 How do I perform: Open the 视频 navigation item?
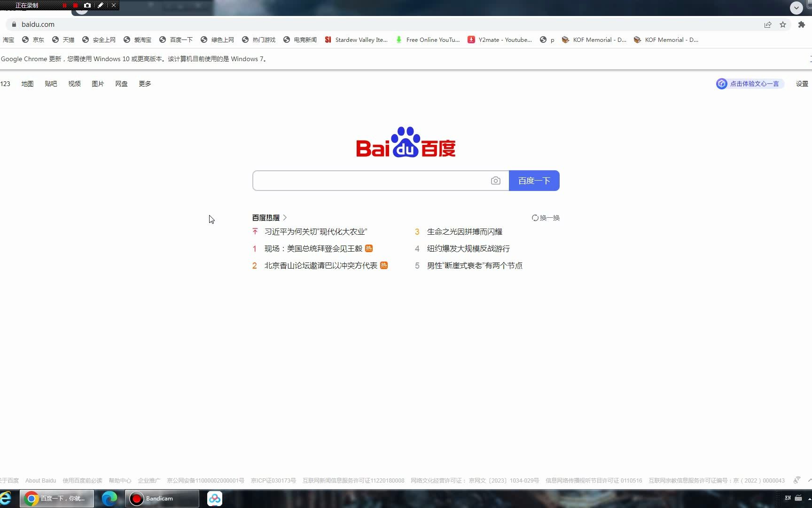(x=74, y=84)
